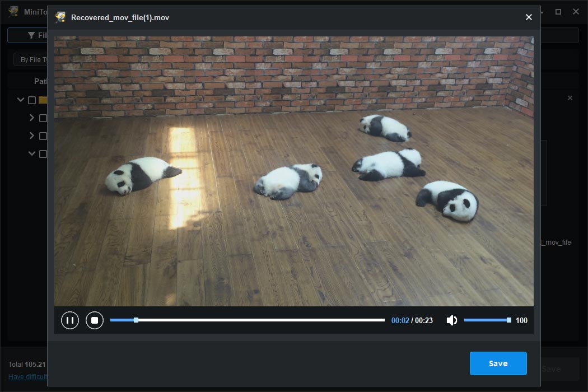Stop the video with the stop button
Viewport: 588px width, 392px height.
click(95, 320)
